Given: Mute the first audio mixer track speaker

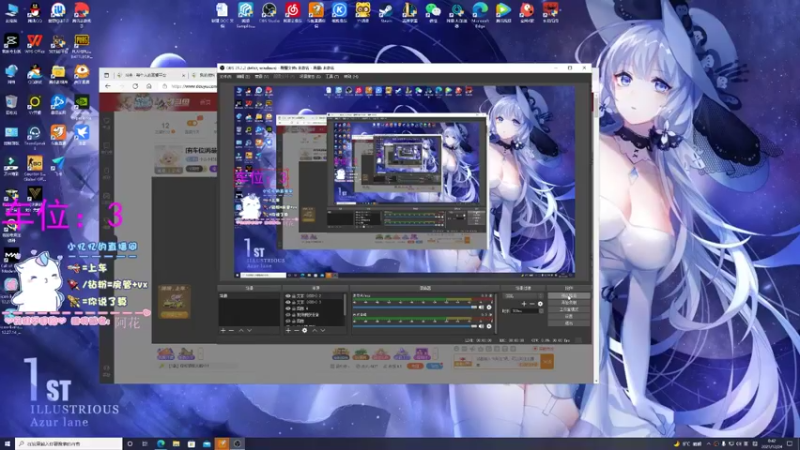Looking at the screenshot, I should 481,307.
